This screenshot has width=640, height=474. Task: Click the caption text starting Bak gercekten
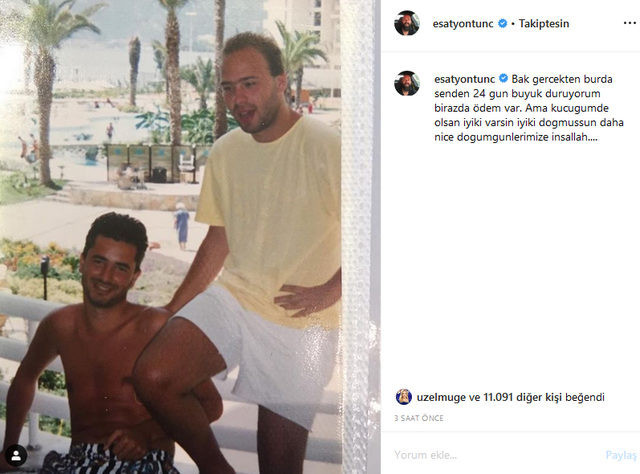click(x=529, y=108)
